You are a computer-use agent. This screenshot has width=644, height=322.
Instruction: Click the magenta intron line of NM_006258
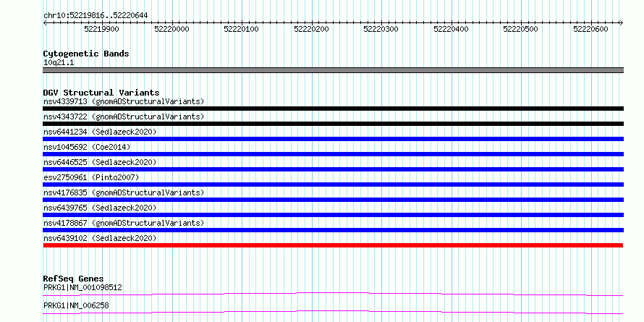click(333, 312)
